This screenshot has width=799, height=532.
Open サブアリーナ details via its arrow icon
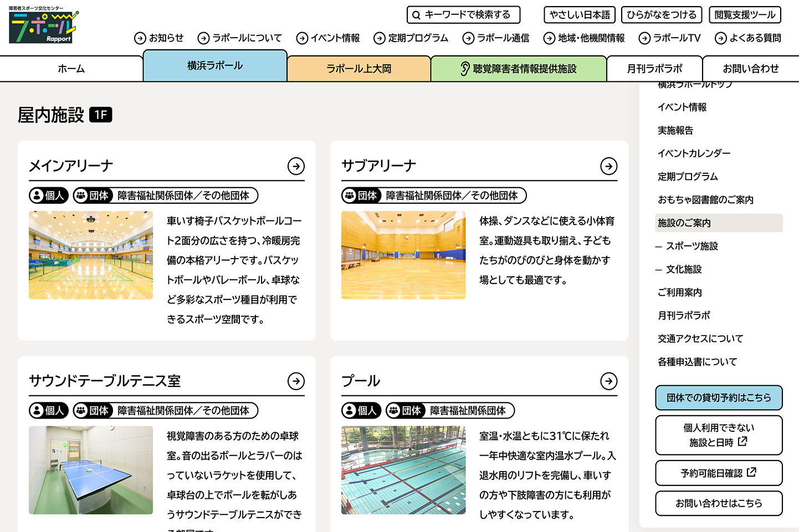[x=608, y=166]
